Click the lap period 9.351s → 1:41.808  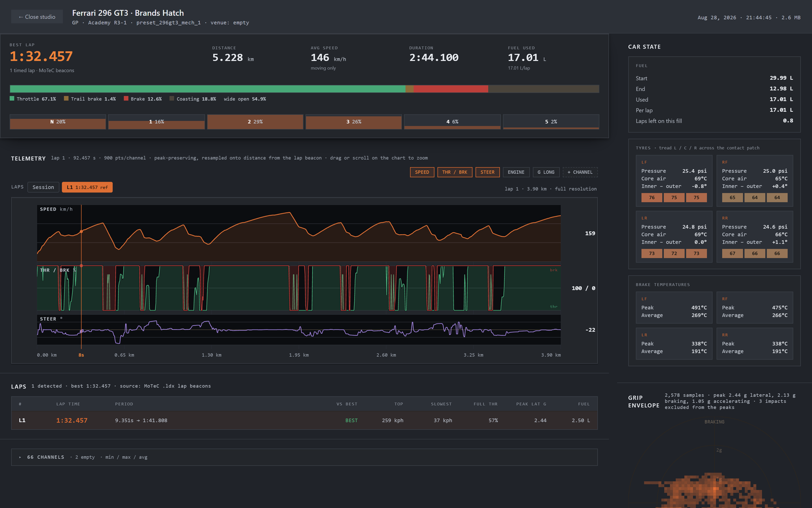coord(141,421)
